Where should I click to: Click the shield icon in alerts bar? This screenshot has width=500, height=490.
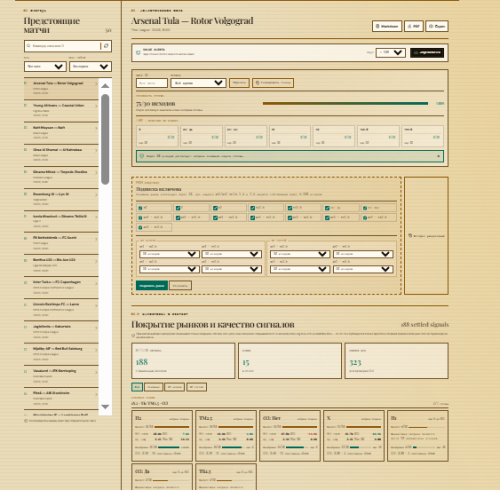click(138, 53)
